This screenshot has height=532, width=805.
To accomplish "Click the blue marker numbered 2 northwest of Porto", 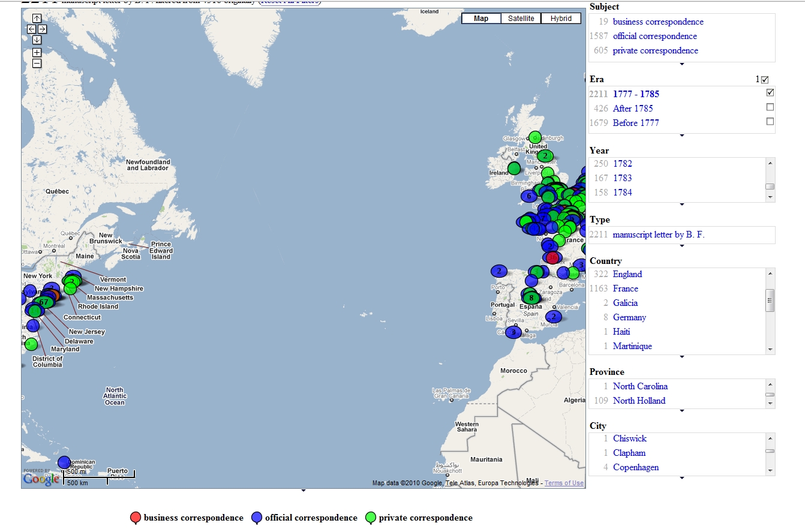I will coord(499,271).
